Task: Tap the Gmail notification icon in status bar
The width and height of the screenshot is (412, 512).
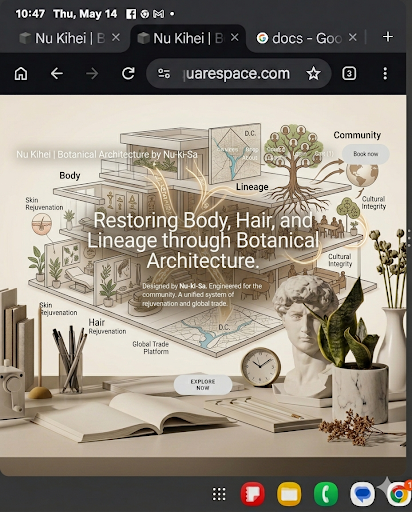Action: click(x=159, y=14)
